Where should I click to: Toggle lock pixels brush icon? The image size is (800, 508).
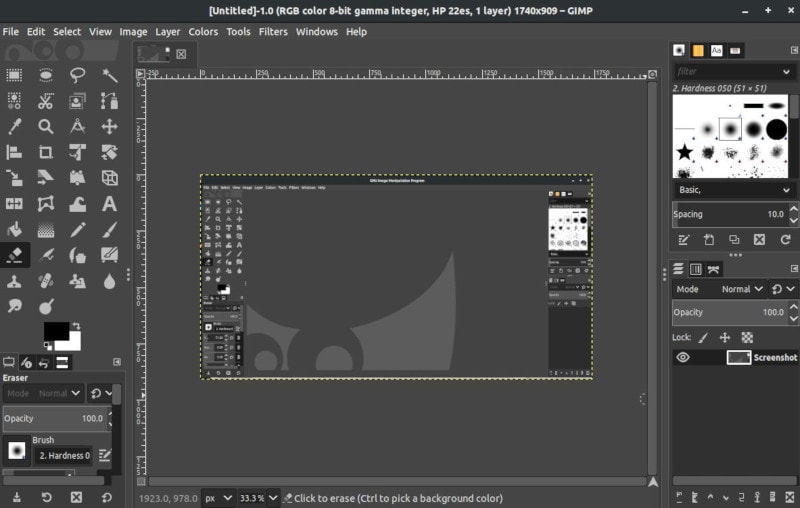(x=703, y=338)
